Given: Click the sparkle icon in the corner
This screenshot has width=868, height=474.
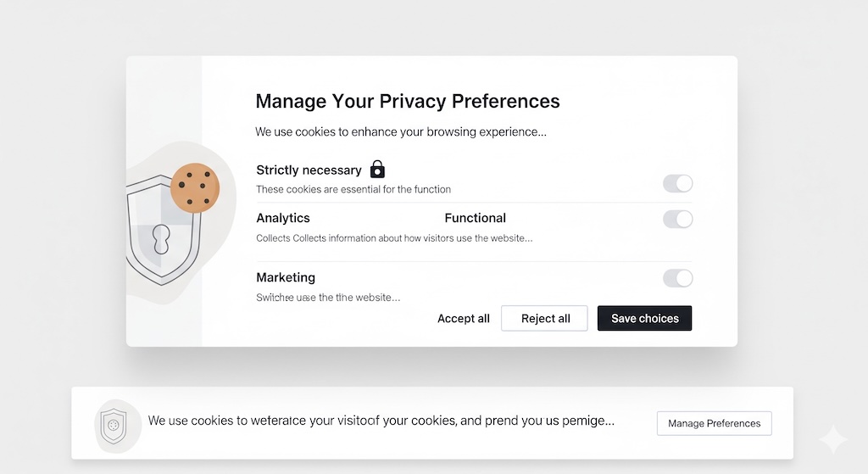Looking at the screenshot, I should pos(832,440).
